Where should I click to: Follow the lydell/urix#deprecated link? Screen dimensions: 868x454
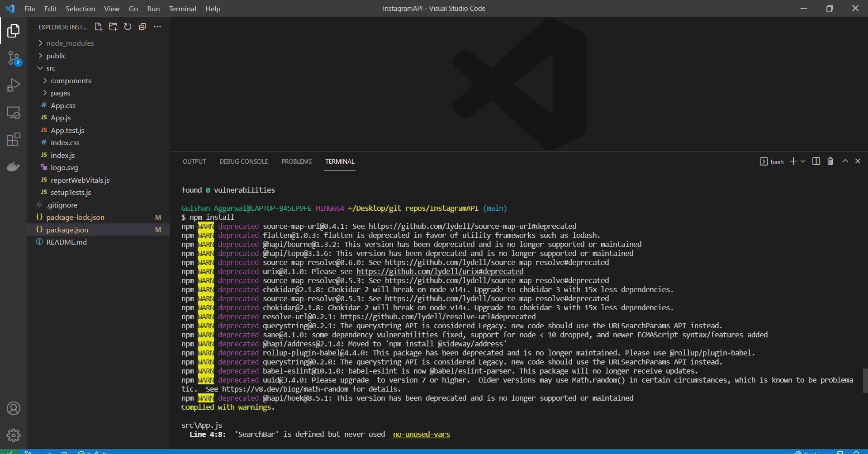pyautogui.click(x=440, y=271)
